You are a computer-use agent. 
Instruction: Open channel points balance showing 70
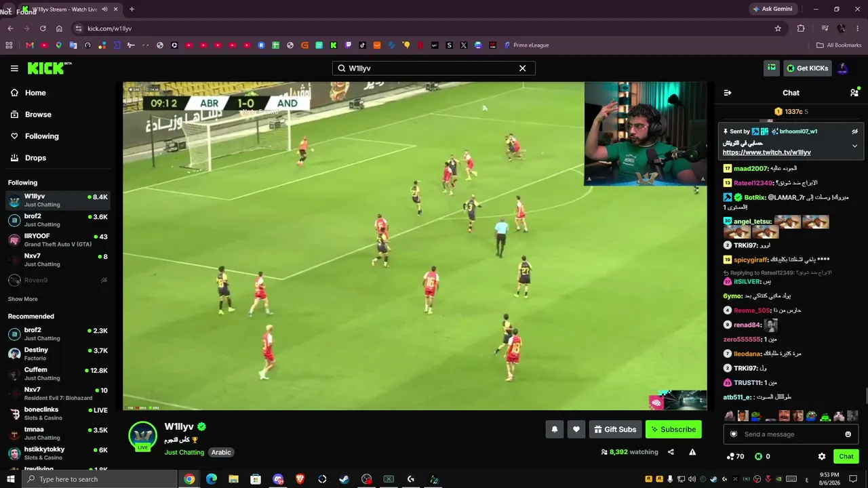click(734, 457)
